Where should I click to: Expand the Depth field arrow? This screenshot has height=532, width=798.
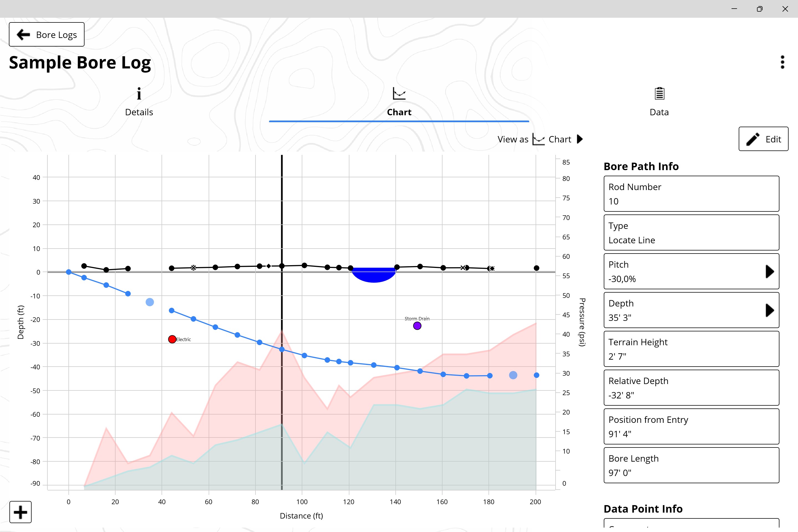[769, 310]
